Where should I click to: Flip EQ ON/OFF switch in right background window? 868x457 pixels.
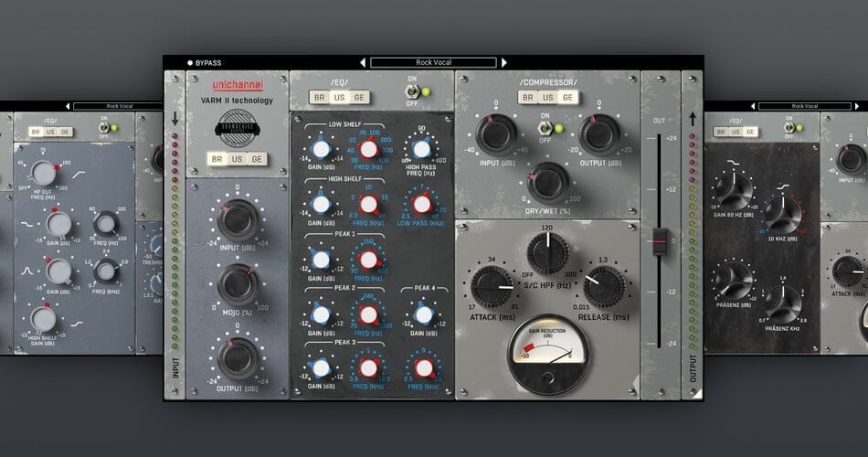coord(789,128)
